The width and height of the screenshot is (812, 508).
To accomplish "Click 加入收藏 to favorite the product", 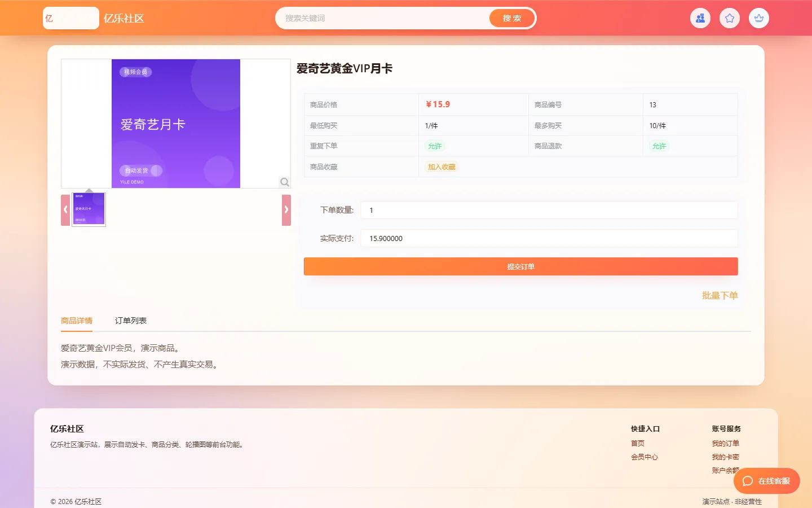I will [x=442, y=167].
